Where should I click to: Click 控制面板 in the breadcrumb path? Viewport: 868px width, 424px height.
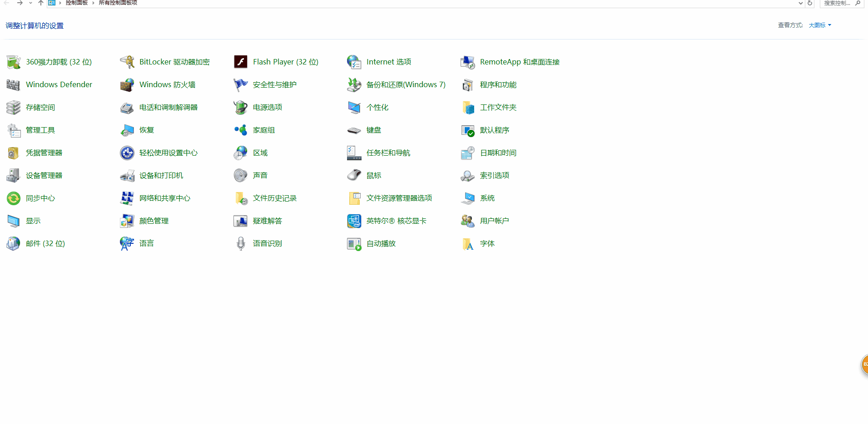76,3
